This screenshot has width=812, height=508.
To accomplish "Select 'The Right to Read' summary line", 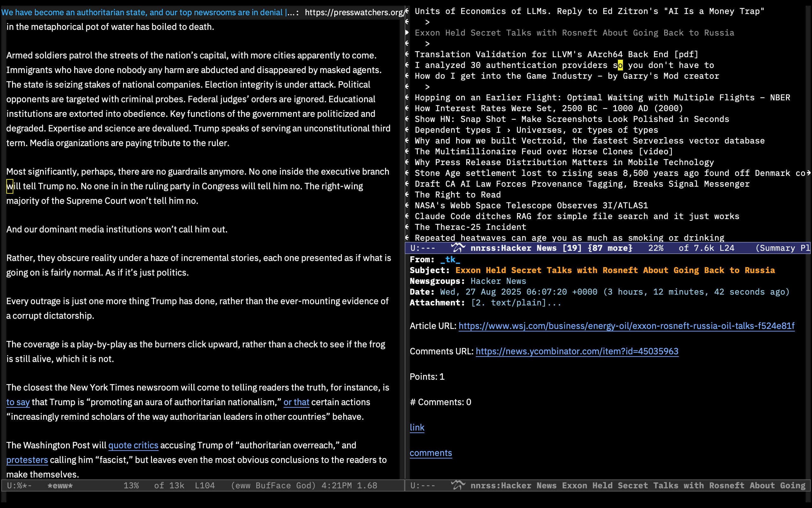I will pos(458,195).
